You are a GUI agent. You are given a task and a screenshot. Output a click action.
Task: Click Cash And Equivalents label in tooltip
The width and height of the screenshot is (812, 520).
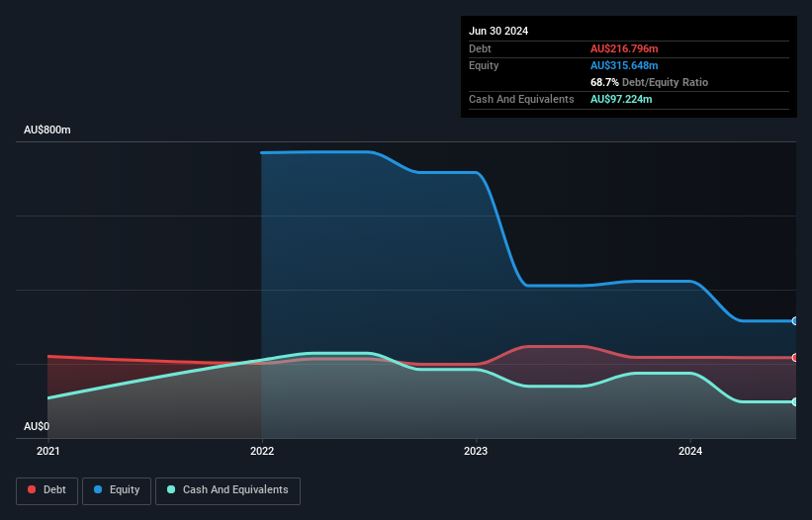point(521,99)
